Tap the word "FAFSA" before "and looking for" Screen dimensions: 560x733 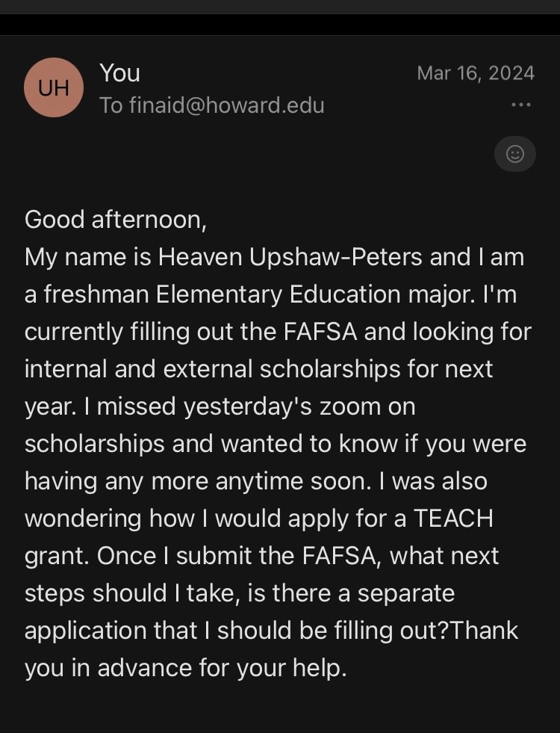pyautogui.click(x=320, y=332)
